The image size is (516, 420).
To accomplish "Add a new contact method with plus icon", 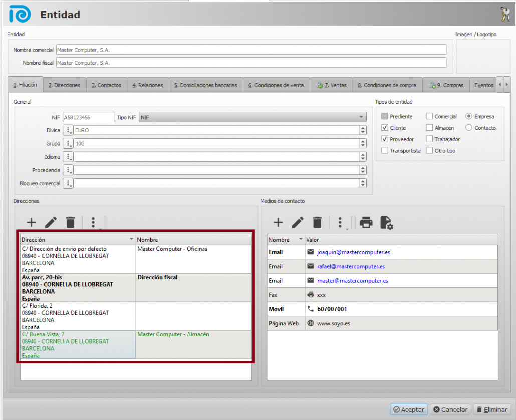I will click(278, 222).
